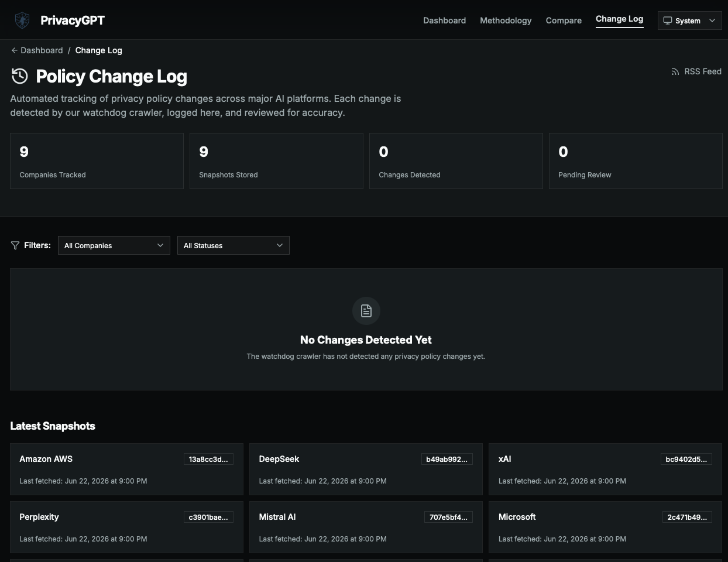Click the DeepSeek snapshot name
Image resolution: width=728 pixels, height=562 pixels.
(x=279, y=459)
